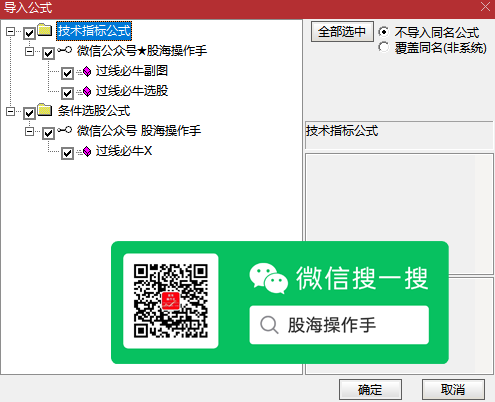
Task: Close the 导入公式 dialog
Action: (x=485, y=7)
